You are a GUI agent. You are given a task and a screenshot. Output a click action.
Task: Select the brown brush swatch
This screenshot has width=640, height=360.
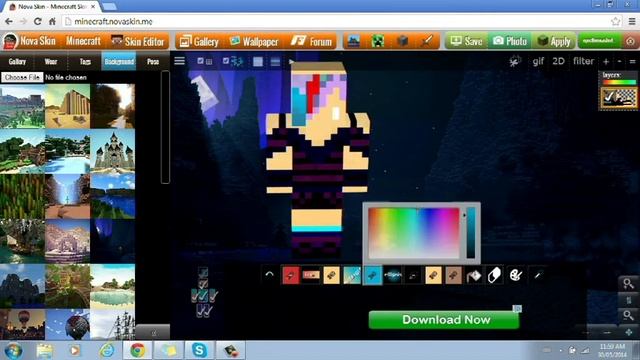(453, 275)
